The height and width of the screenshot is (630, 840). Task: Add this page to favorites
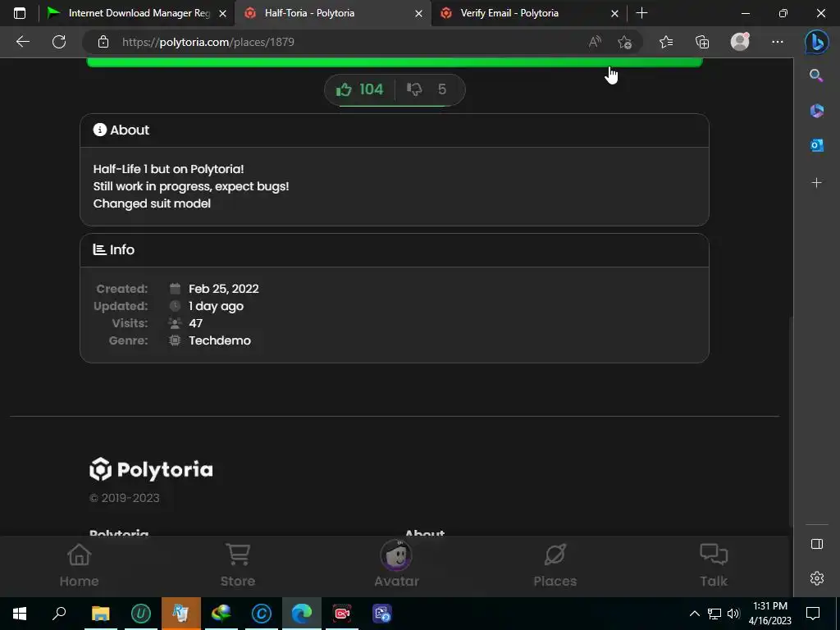[x=624, y=42]
